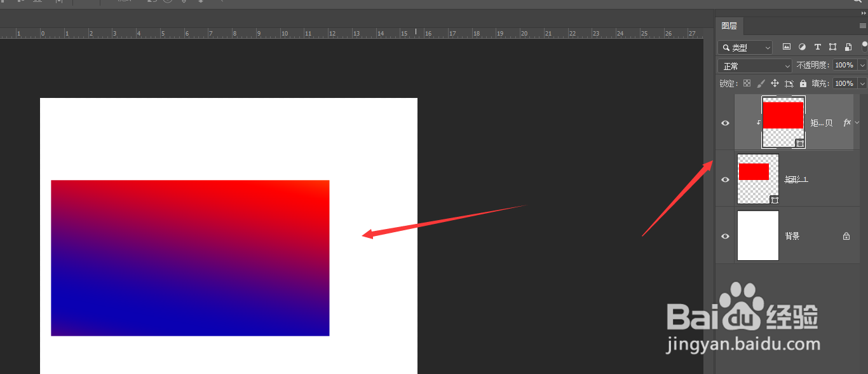Filter layers by pixel layers icon
This screenshot has height=374, width=868.
[x=787, y=47]
